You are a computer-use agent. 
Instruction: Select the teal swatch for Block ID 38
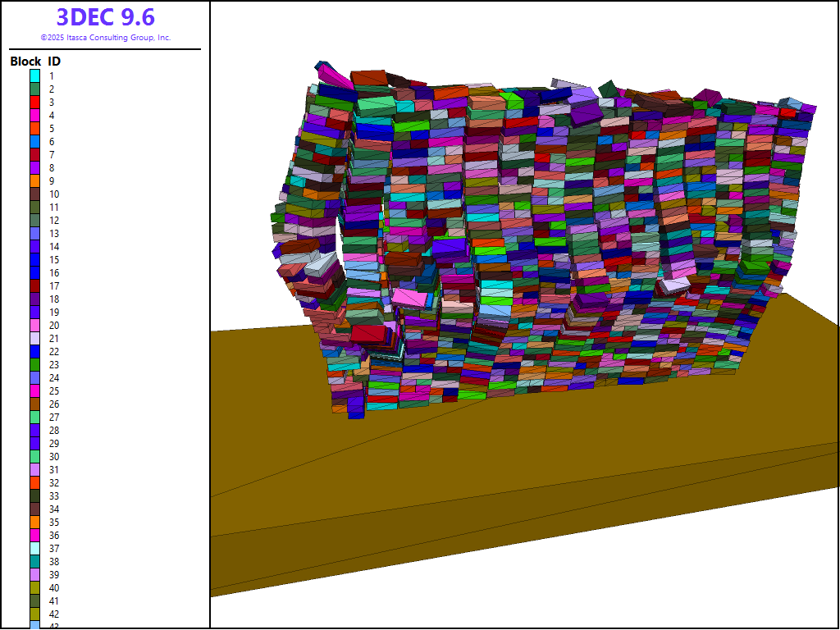[35, 561]
